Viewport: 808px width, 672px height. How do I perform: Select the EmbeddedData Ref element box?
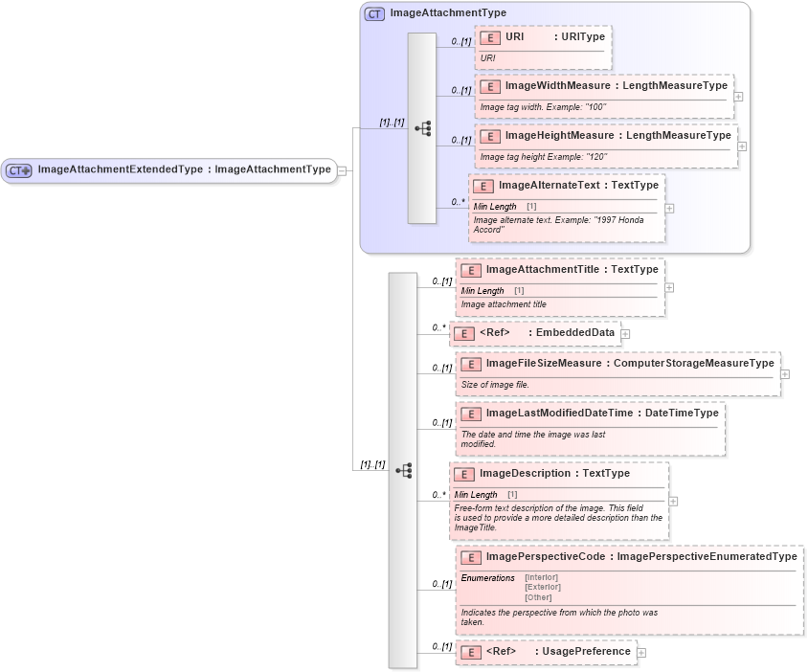pyautogui.click(x=536, y=333)
